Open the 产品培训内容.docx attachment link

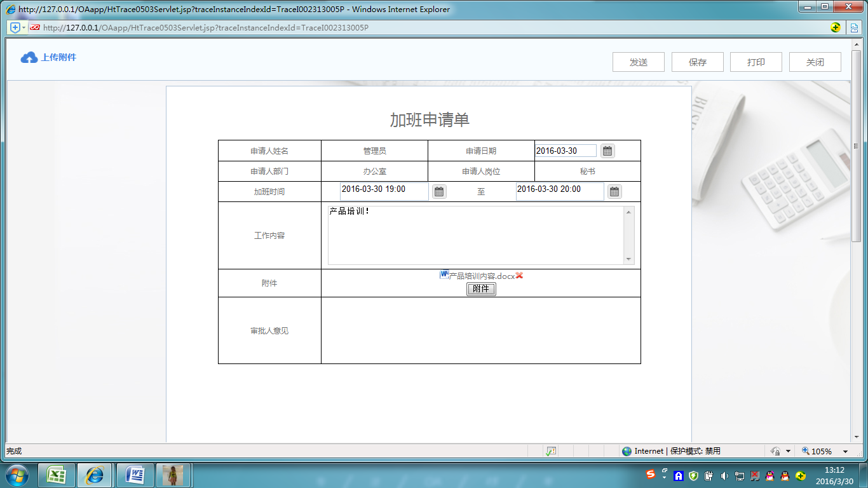pos(480,275)
